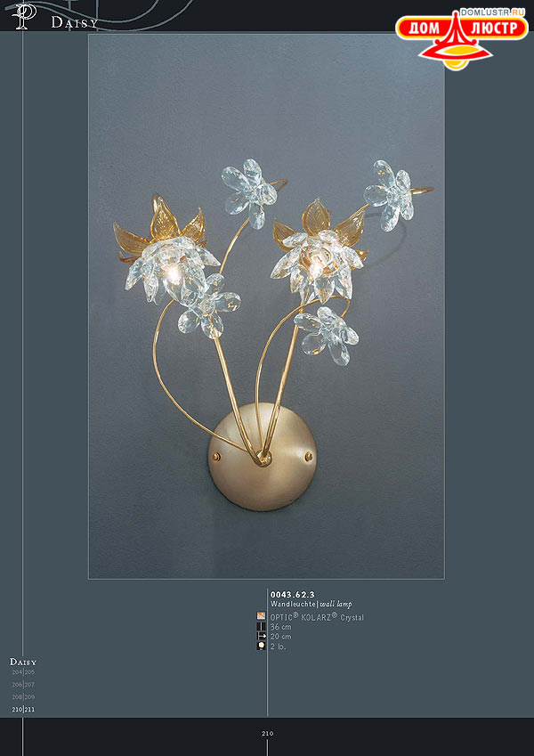Go to pages 206|207 in Daisy index

pyautogui.click(x=23, y=684)
